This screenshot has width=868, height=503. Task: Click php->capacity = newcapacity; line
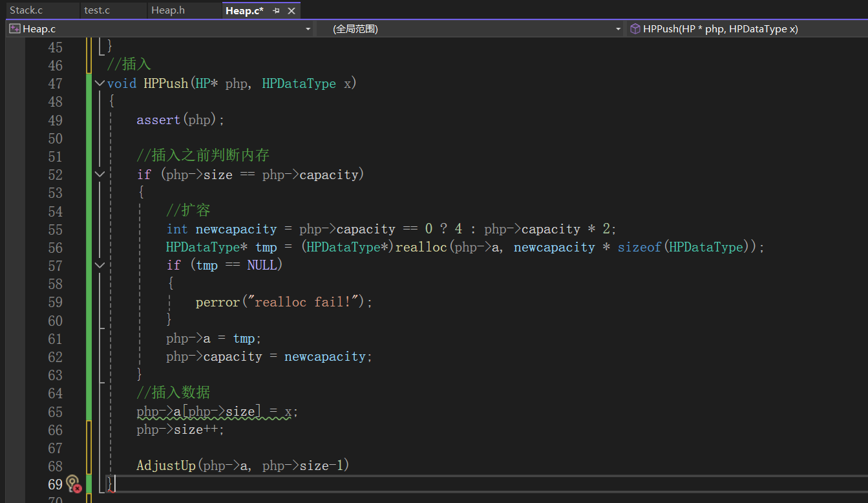click(x=269, y=357)
